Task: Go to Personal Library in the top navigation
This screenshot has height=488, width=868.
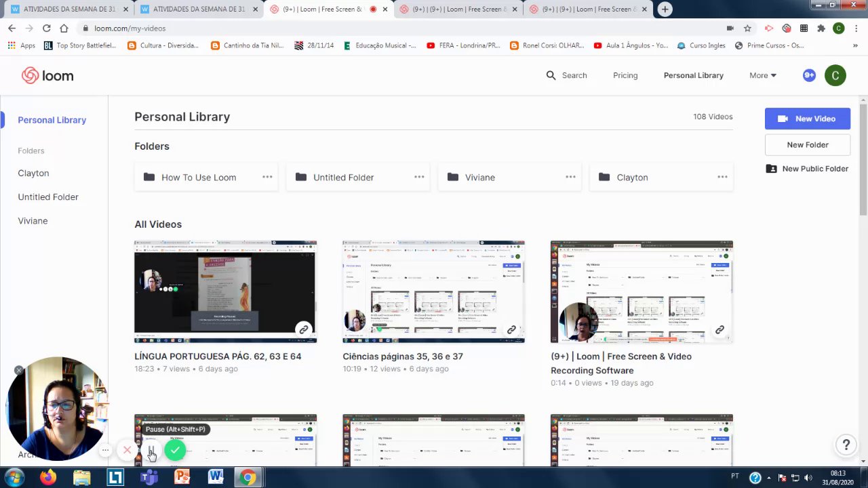Action: (x=694, y=75)
